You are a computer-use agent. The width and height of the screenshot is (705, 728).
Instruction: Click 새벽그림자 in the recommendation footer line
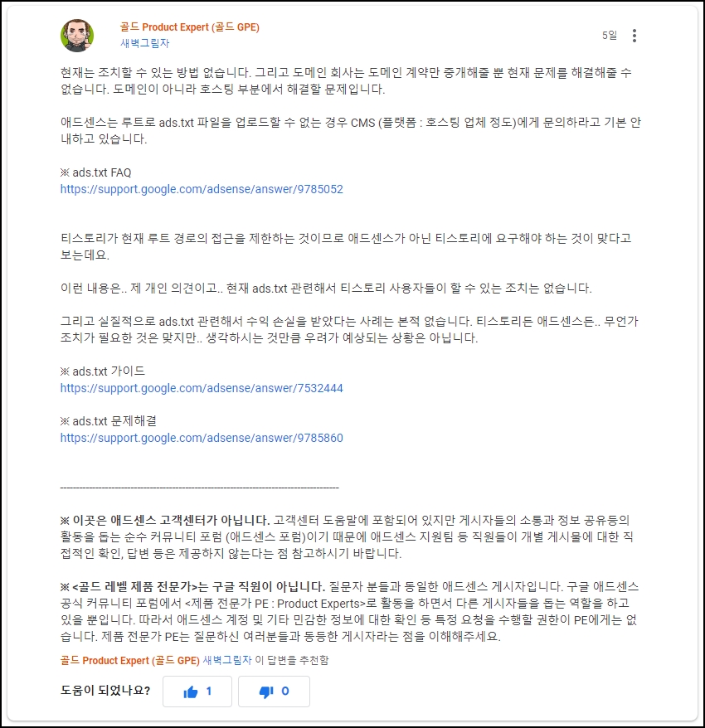pos(227,660)
